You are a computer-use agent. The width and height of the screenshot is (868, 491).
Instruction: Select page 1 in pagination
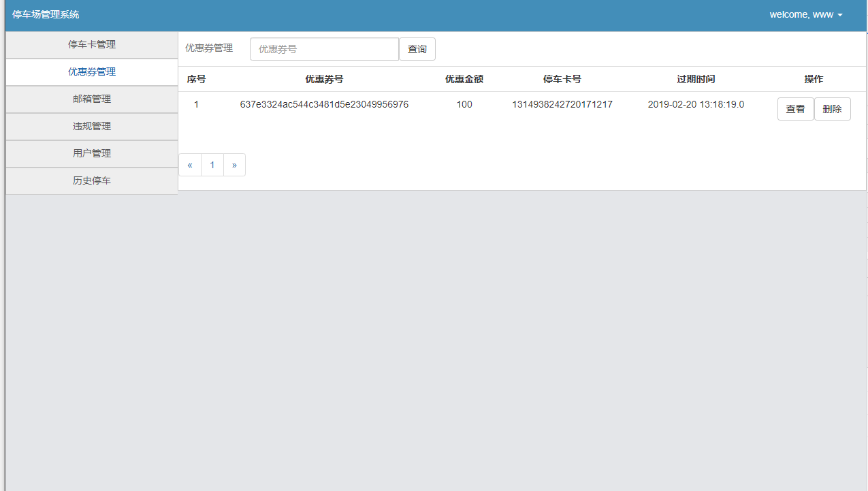(212, 164)
